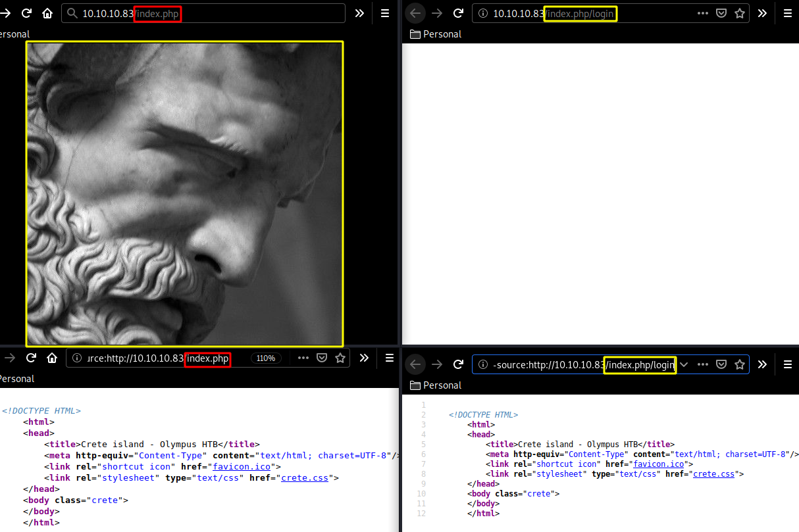Click meta Content-Type line in 110% view-source window
The image size is (799, 532).
click(223, 455)
